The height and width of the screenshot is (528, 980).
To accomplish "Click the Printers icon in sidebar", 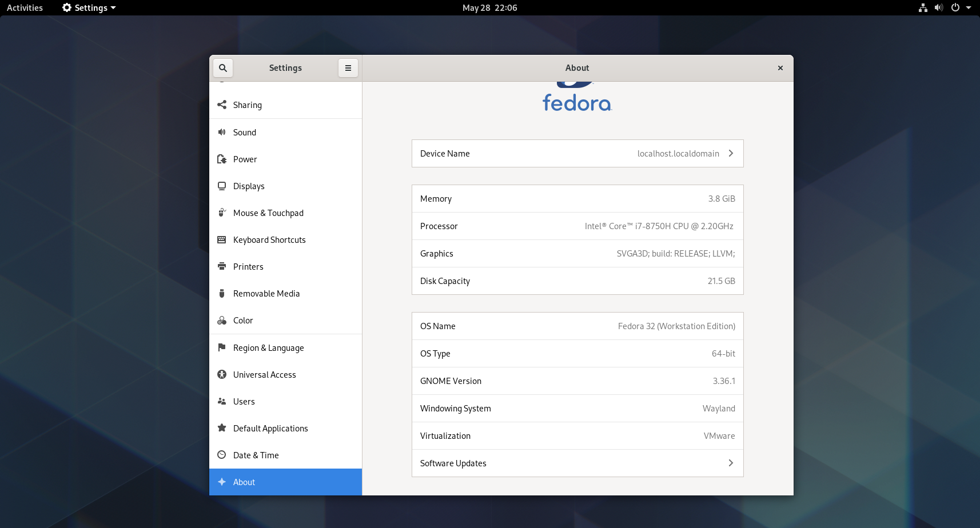I will pyautogui.click(x=222, y=266).
